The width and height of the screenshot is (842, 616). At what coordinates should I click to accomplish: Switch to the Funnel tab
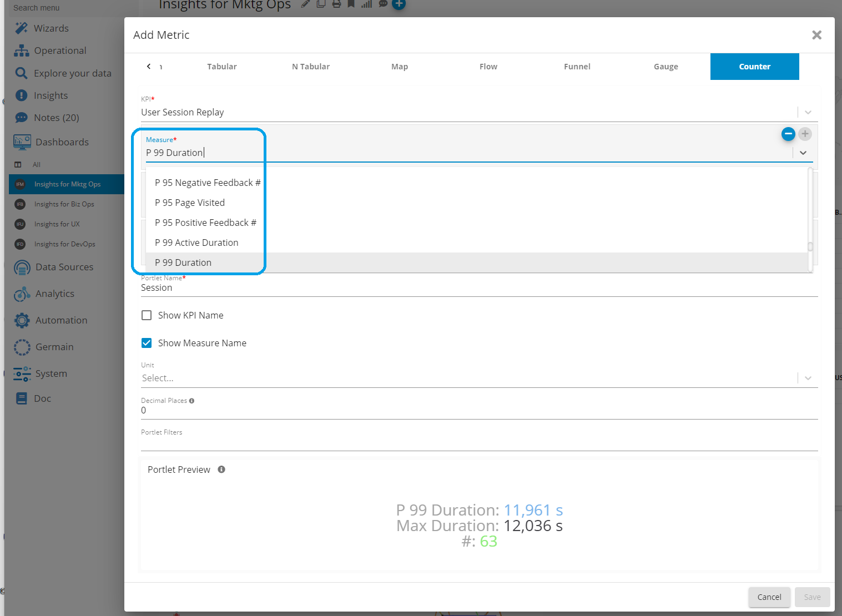pos(577,67)
